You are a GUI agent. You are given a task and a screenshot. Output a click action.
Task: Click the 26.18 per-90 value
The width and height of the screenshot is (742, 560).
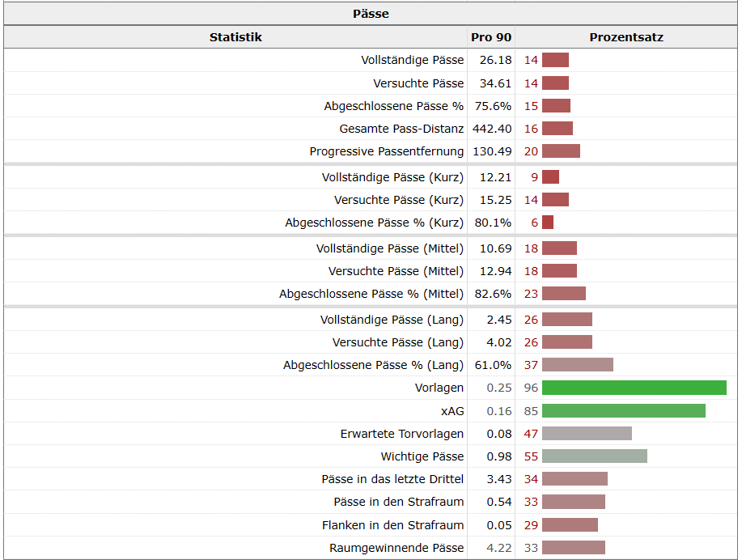495,60
